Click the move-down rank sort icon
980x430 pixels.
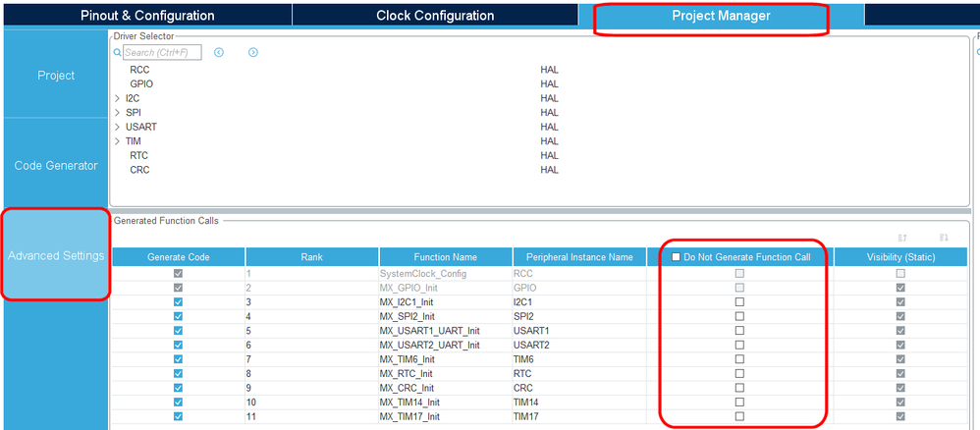pos(944,238)
